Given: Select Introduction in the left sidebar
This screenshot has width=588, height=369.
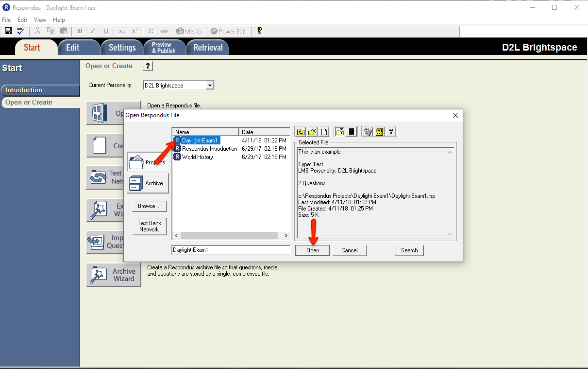Looking at the screenshot, I should 40,90.
